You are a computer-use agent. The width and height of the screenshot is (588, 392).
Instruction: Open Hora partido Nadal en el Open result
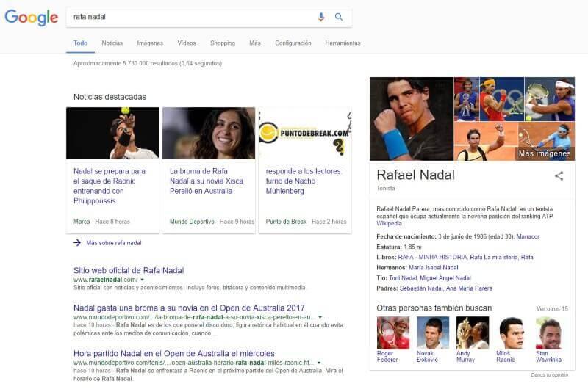click(x=174, y=353)
